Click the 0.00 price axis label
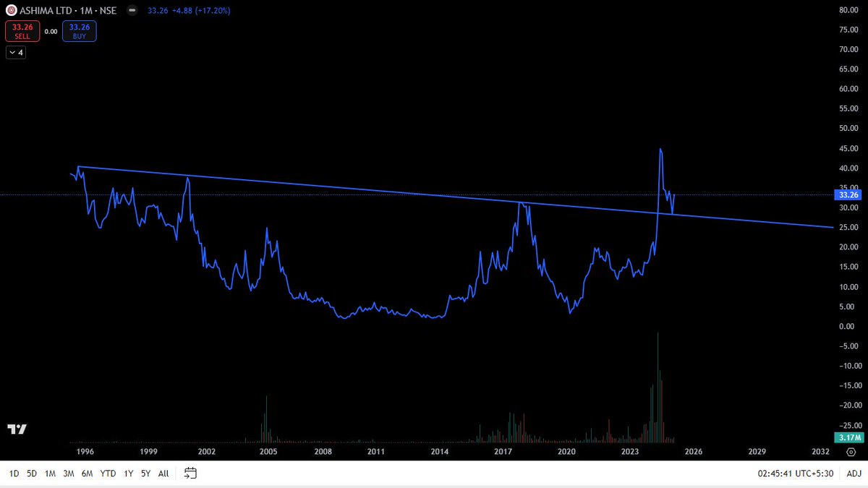 coord(846,326)
